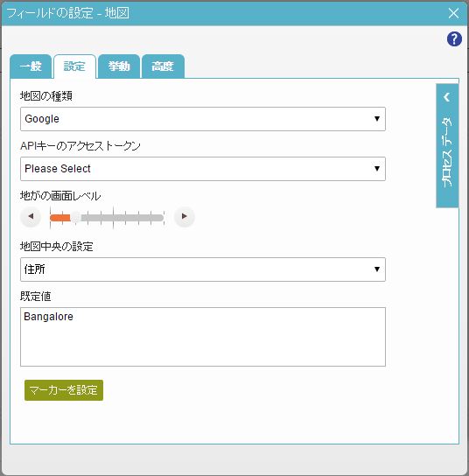Expand the プロセスデータ side panel chevron
The height and width of the screenshot is (476, 469).
pos(447,97)
